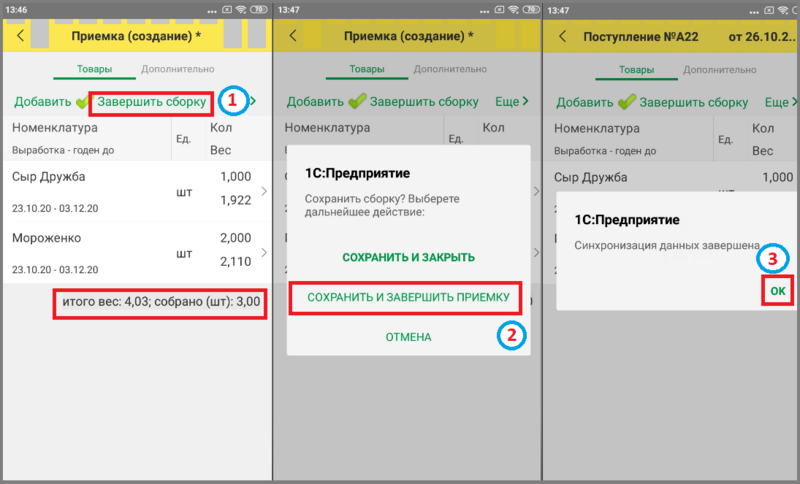Choose СОХРАНИТЬ И ЗАКРЫТЬ in dialog
This screenshot has width=800, height=484.
(x=408, y=258)
